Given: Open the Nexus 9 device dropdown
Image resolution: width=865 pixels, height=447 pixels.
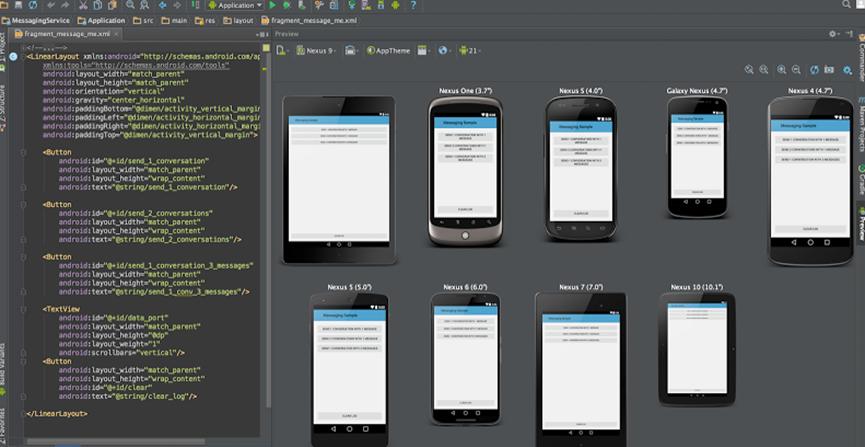Looking at the screenshot, I should [x=320, y=50].
